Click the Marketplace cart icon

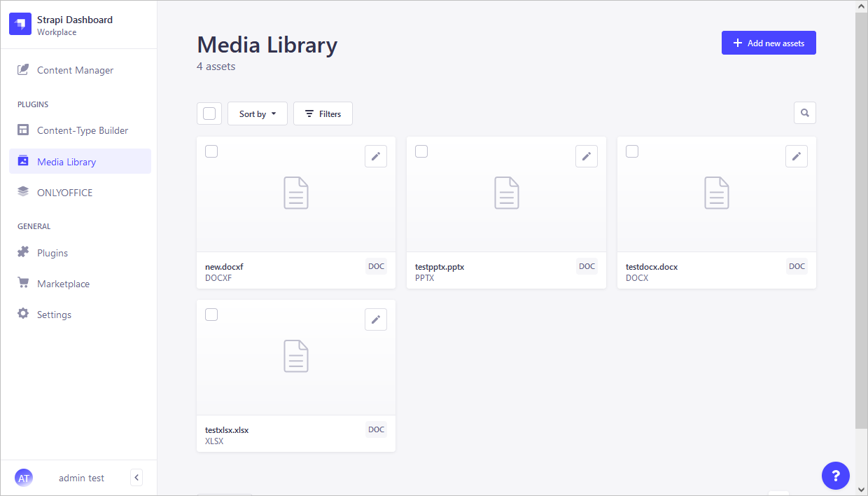pyautogui.click(x=23, y=283)
